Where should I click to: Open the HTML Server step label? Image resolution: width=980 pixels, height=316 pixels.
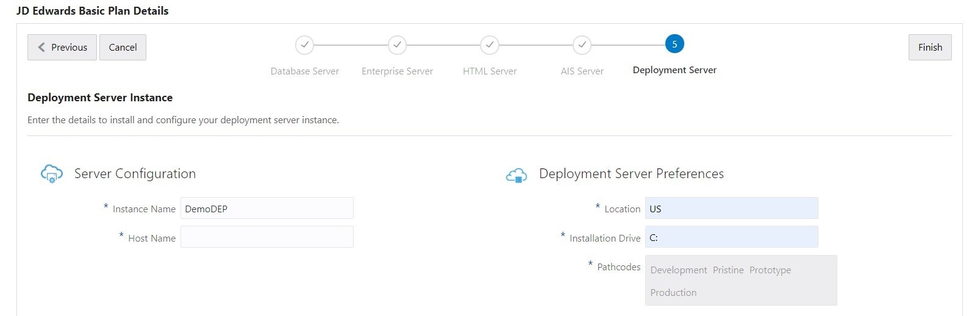coord(490,71)
